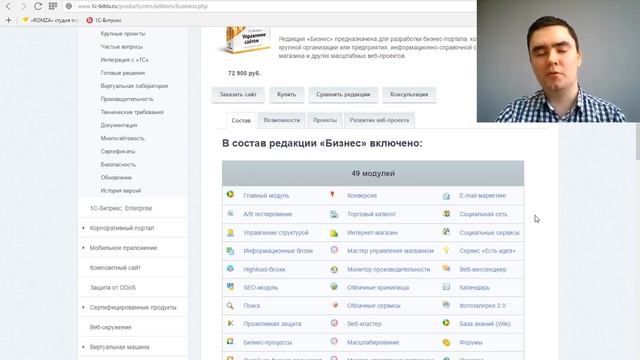Click the Масштабирование icon
The height and width of the screenshot is (360, 640).
click(334, 341)
